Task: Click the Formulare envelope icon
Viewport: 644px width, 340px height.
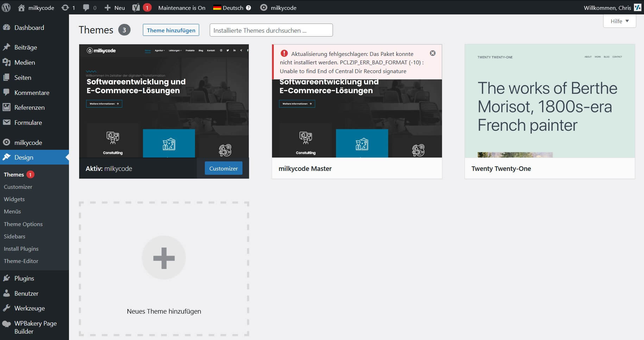Action: pyautogui.click(x=6, y=122)
